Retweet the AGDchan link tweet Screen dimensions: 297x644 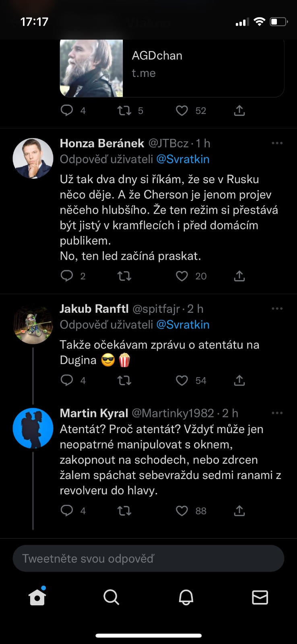[124, 110]
